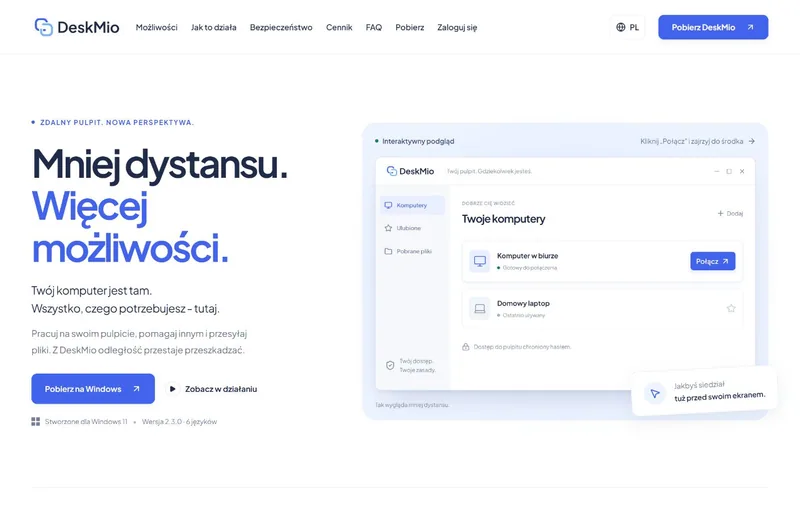This screenshot has height=506, width=800.
Task: Click Zaloguj się link
Action: pyautogui.click(x=457, y=28)
